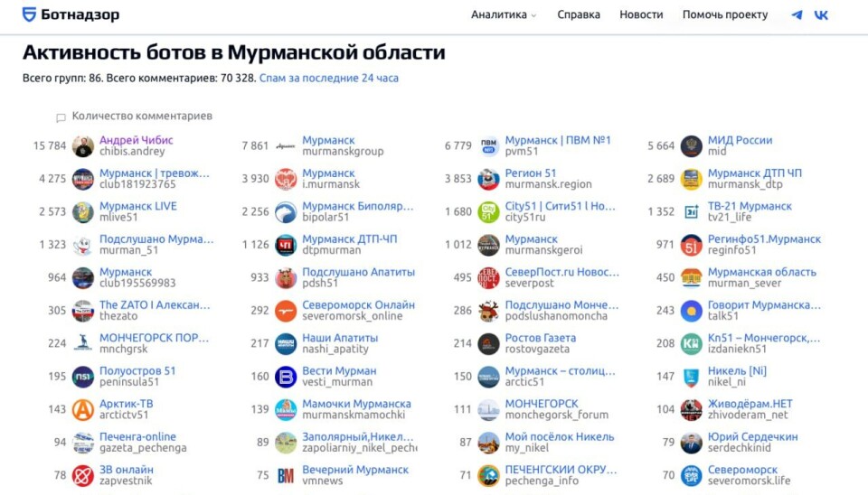Open Спам за последние 24 часа link
The image size is (868, 495).
coord(329,79)
